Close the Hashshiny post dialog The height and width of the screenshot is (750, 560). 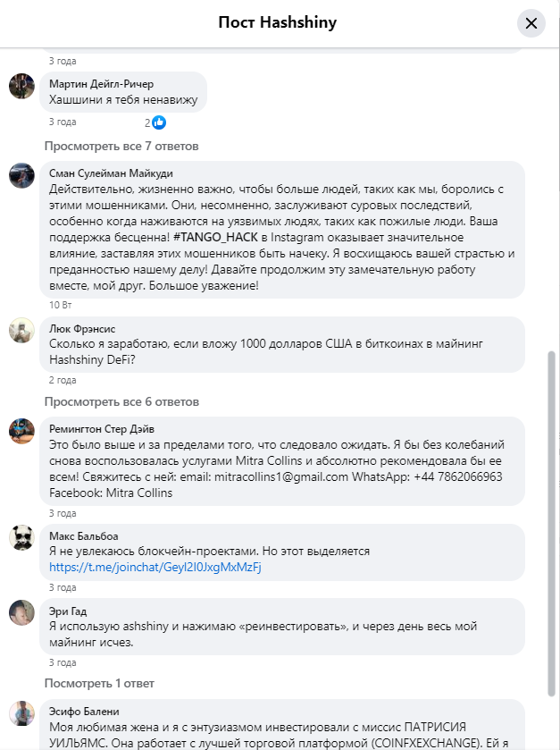click(531, 23)
